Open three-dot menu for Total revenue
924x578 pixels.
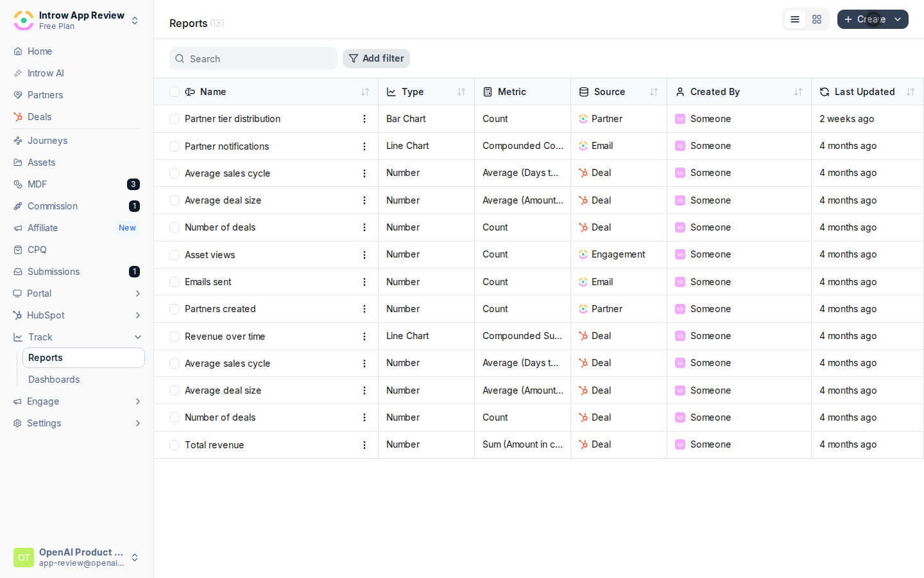(x=364, y=445)
